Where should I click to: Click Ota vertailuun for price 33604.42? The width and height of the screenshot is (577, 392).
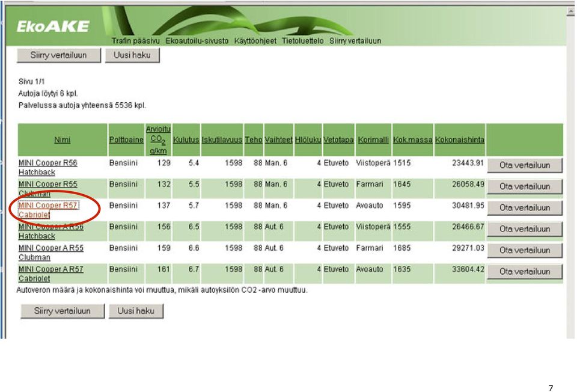525,272
